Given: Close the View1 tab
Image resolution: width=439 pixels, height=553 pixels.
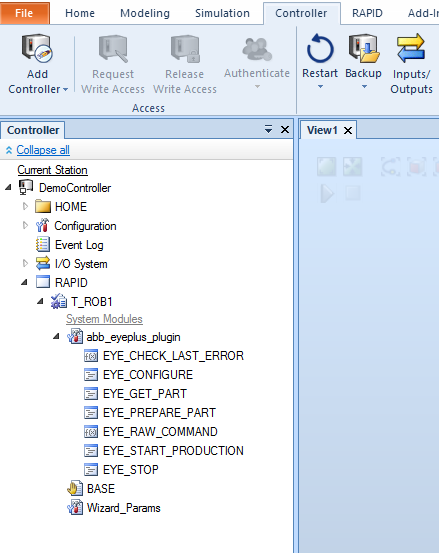Looking at the screenshot, I should (348, 130).
